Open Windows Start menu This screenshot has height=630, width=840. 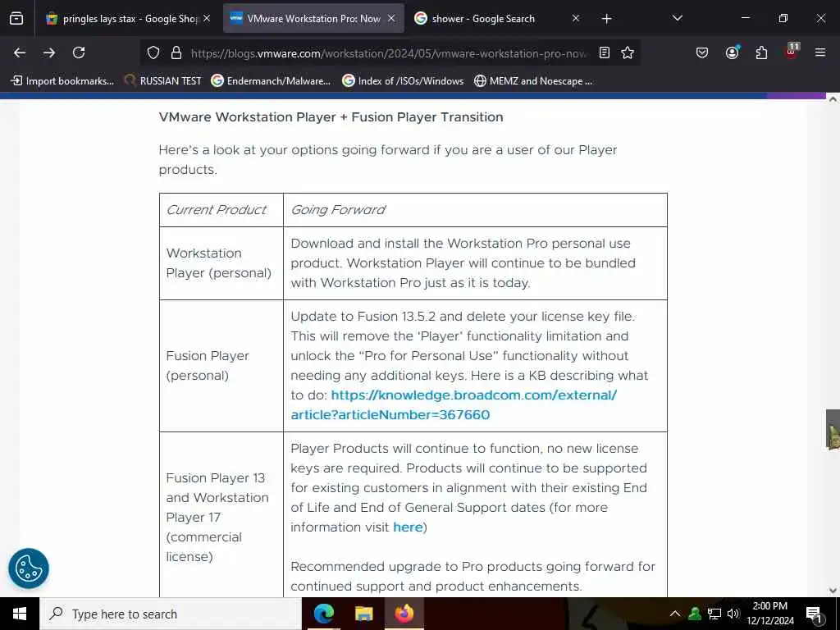[x=20, y=614]
